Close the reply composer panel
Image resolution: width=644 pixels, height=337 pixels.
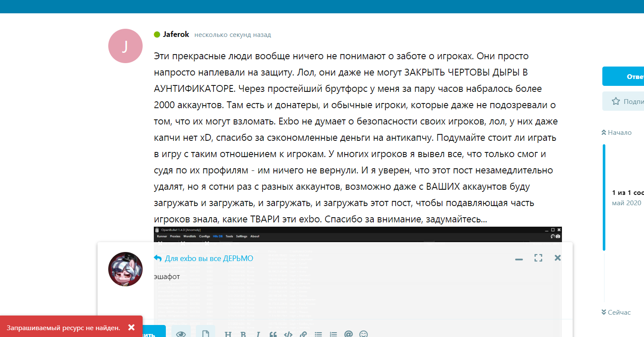[x=558, y=258]
